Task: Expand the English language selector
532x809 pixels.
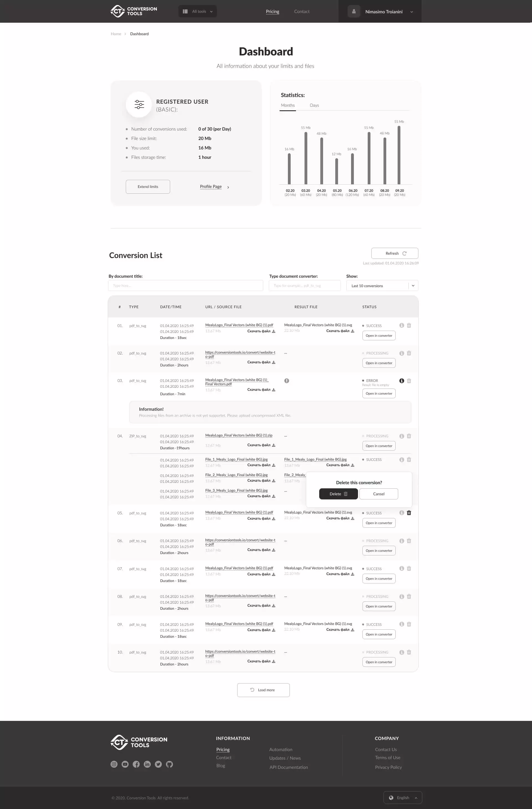Action: [403, 797]
